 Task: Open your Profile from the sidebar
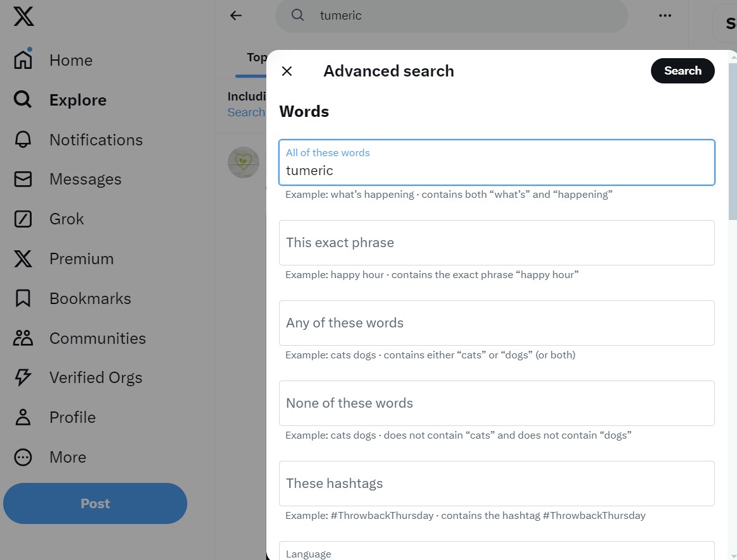22,417
